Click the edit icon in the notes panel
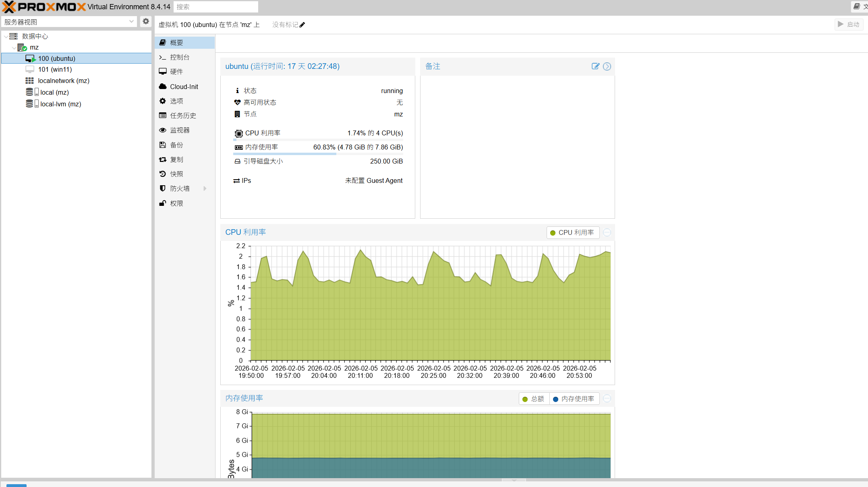The width and height of the screenshot is (868, 487). (595, 66)
